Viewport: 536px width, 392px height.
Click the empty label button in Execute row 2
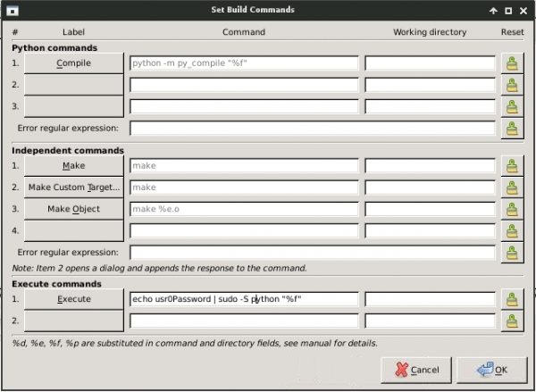click(x=73, y=321)
